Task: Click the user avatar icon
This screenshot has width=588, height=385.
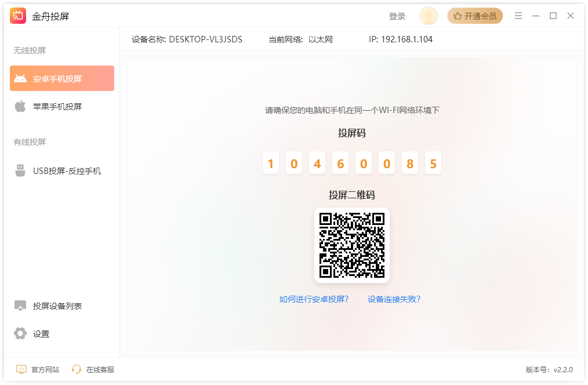Action: click(429, 16)
